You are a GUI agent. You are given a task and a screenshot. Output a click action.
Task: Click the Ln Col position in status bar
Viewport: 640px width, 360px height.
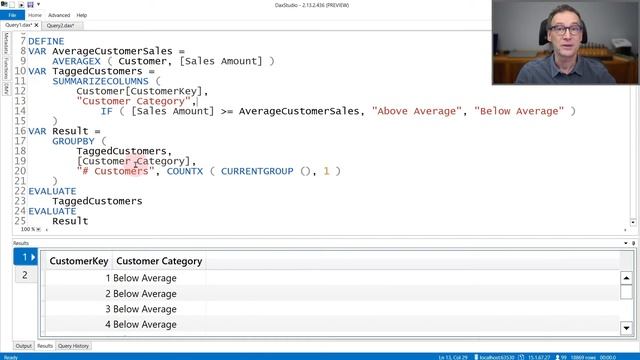[453, 357]
